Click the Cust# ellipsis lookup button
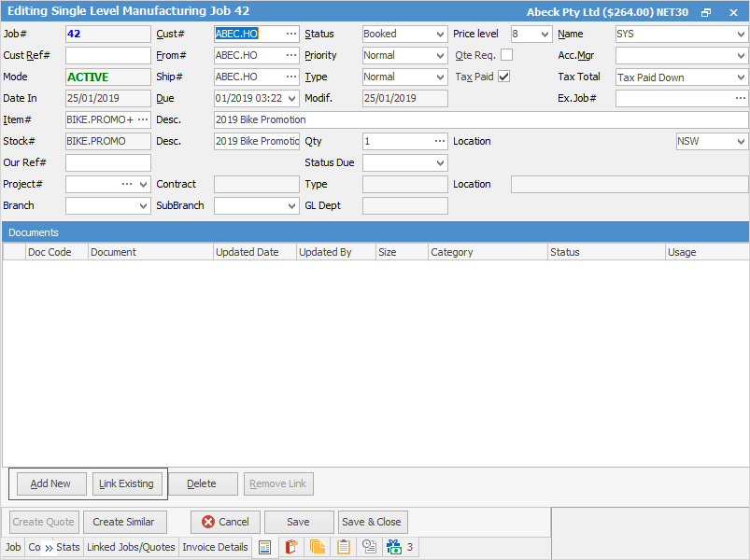This screenshot has width=750, height=560. point(291,34)
